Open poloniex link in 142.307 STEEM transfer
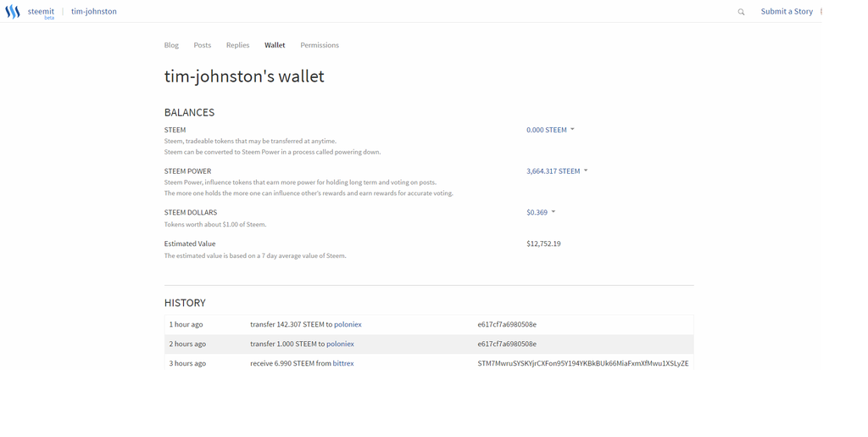 pos(348,324)
